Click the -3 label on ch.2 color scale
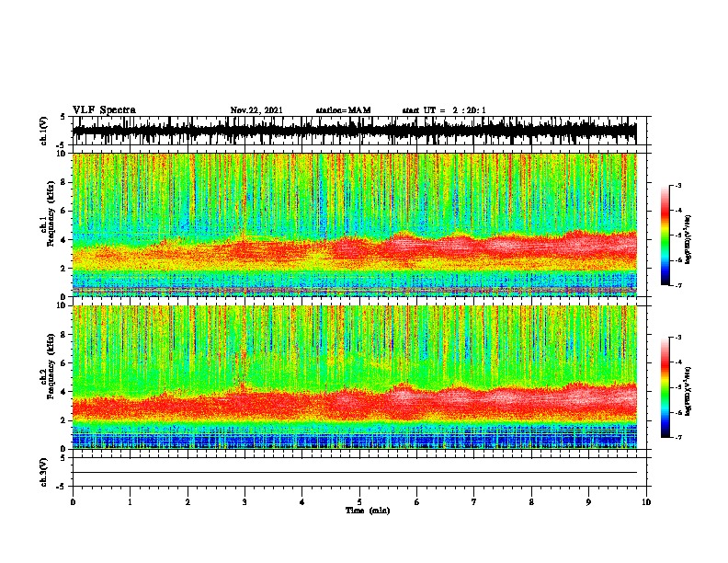728x563 pixels. pyautogui.click(x=678, y=338)
